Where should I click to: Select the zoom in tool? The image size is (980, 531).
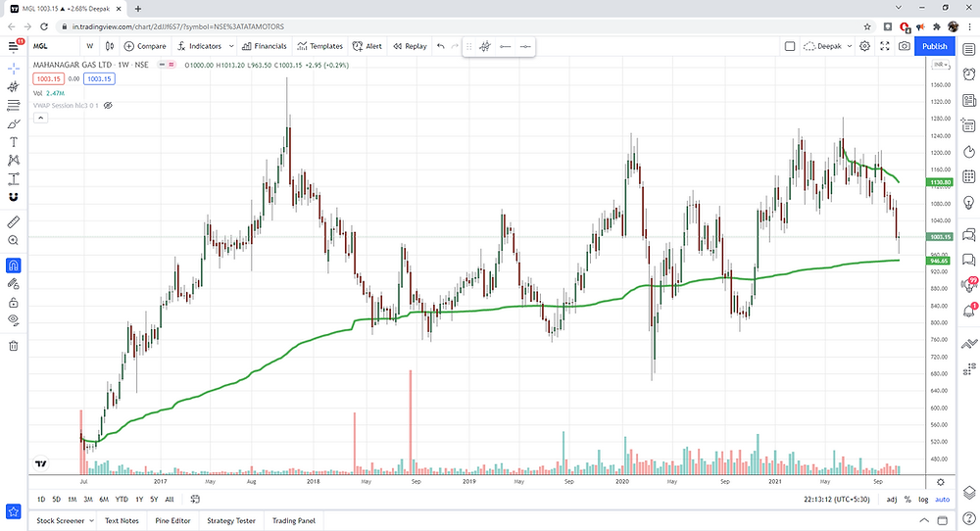click(13, 240)
